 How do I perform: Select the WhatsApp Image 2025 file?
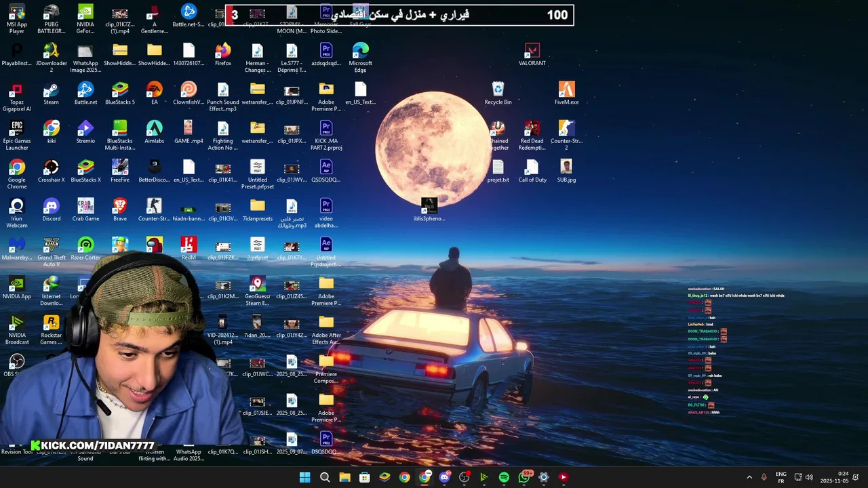click(x=85, y=58)
